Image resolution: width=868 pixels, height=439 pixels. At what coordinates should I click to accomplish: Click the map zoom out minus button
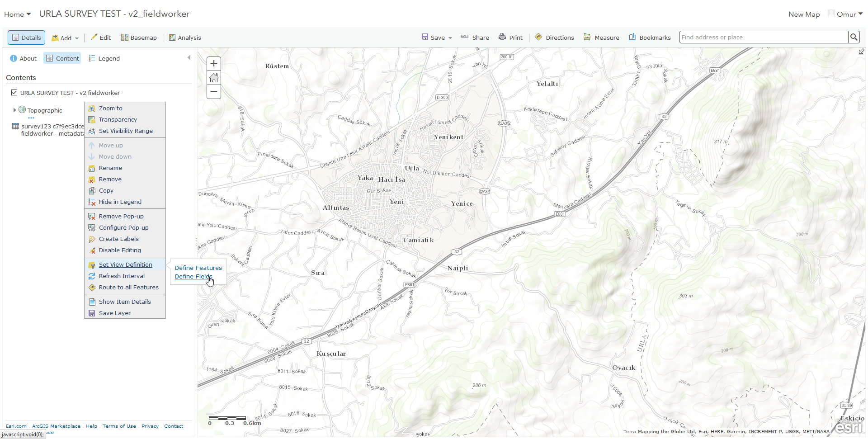[214, 92]
